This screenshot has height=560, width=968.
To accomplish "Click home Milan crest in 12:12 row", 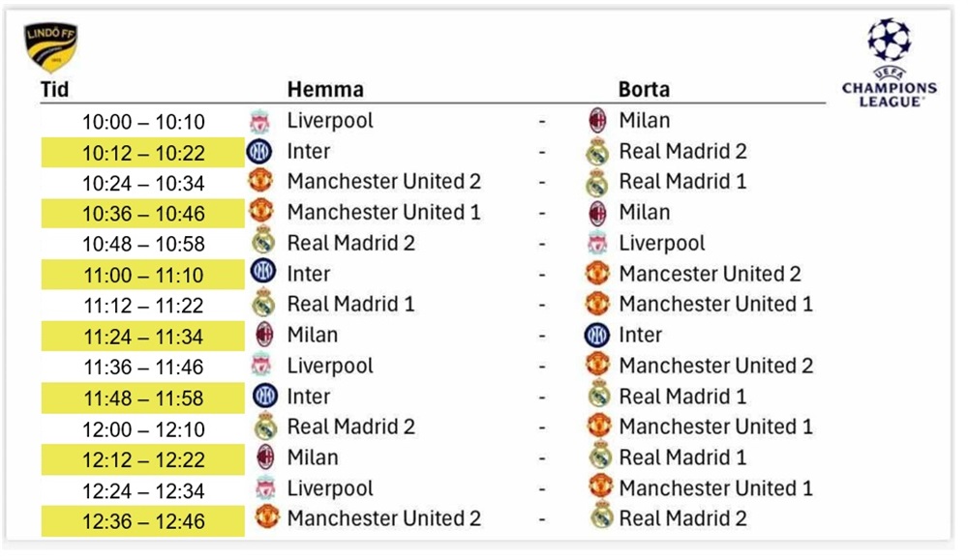I will pyautogui.click(x=262, y=457).
